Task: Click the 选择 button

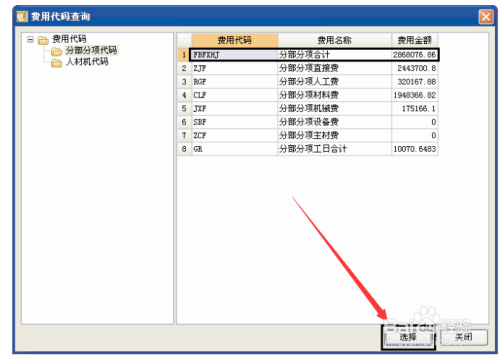Action: 408,337
